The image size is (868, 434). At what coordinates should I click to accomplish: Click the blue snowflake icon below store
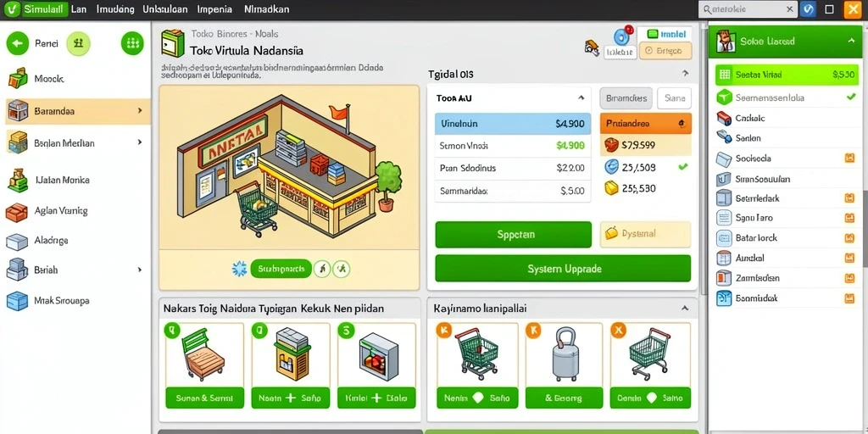point(239,269)
